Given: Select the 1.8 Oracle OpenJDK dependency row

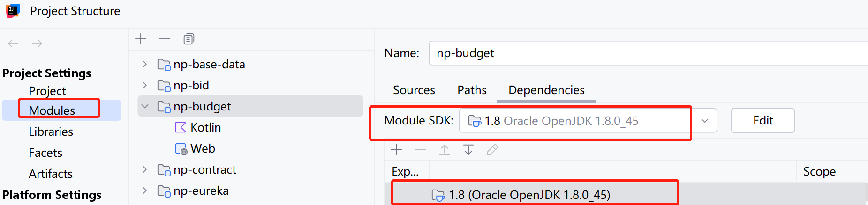Looking at the screenshot, I should [529, 195].
